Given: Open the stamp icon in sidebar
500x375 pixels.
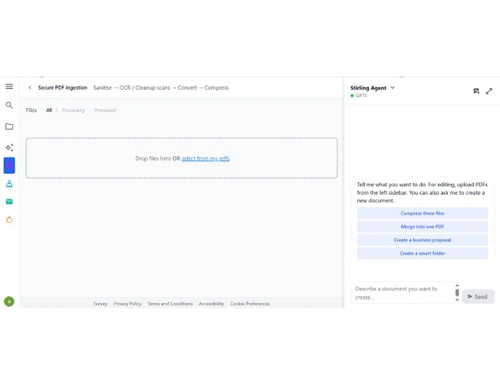Looking at the screenshot, I should pos(9,184).
